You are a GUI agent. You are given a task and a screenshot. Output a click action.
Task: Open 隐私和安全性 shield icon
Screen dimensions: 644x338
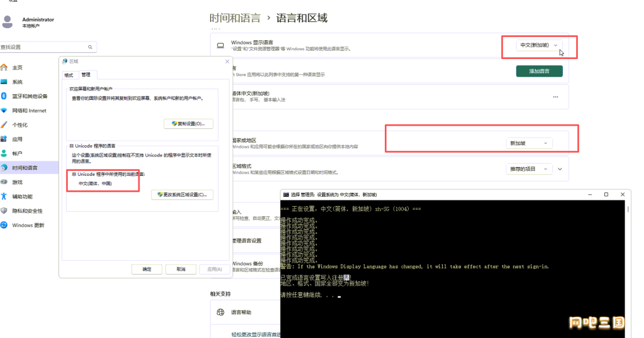(4, 211)
